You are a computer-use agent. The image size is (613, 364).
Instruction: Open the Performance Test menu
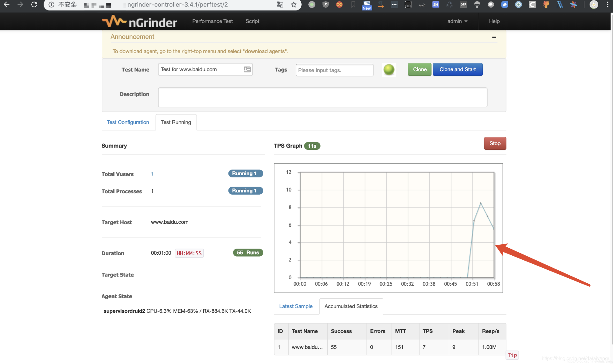[x=212, y=21]
